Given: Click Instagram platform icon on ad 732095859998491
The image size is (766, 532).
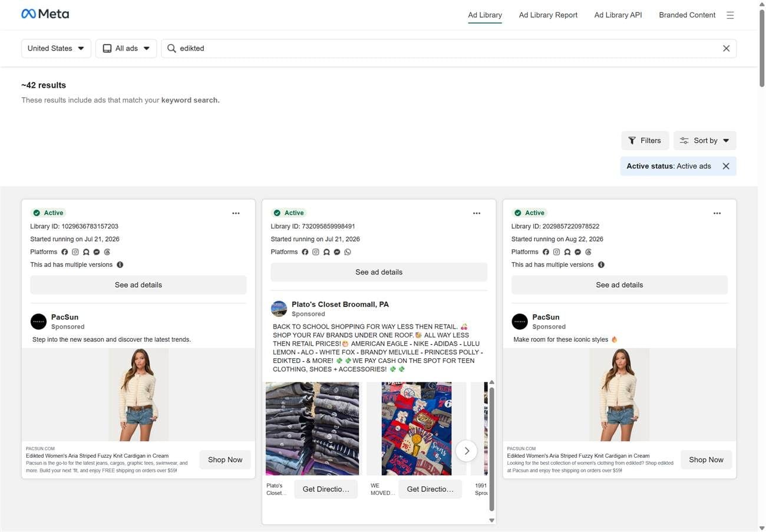Looking at the screenshot, I should pyautogui.click(x=316, y=252).
